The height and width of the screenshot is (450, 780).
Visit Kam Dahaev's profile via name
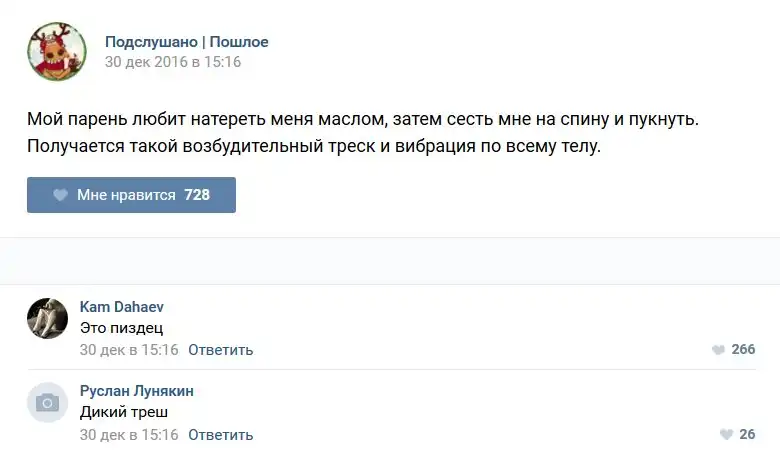tap(121, 307)
